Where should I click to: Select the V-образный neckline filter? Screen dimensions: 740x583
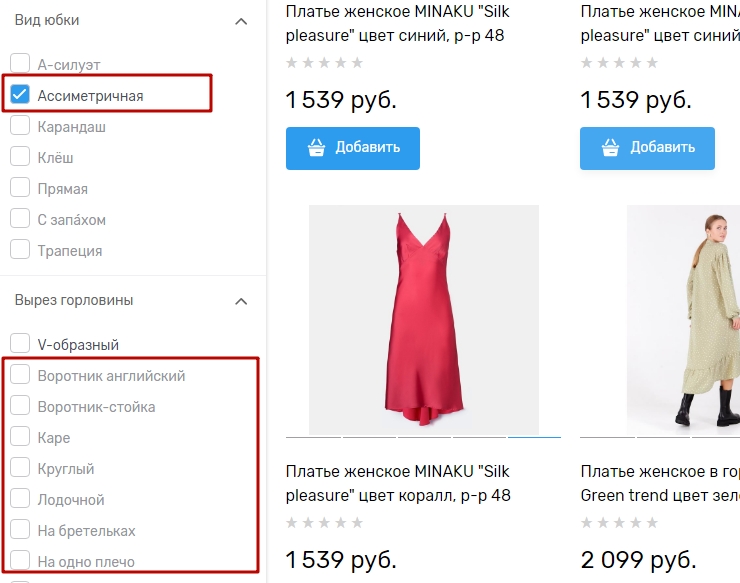20,345
